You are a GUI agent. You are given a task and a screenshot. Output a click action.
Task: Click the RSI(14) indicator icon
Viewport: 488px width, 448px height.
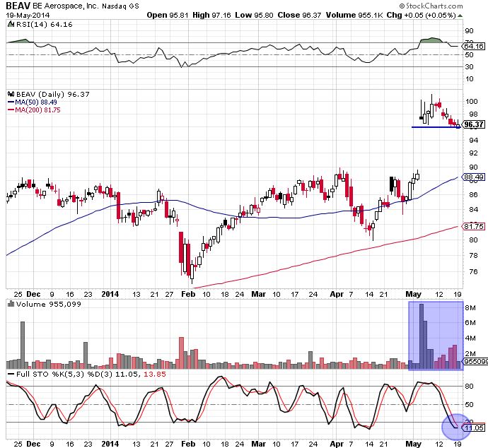(11, 24)
